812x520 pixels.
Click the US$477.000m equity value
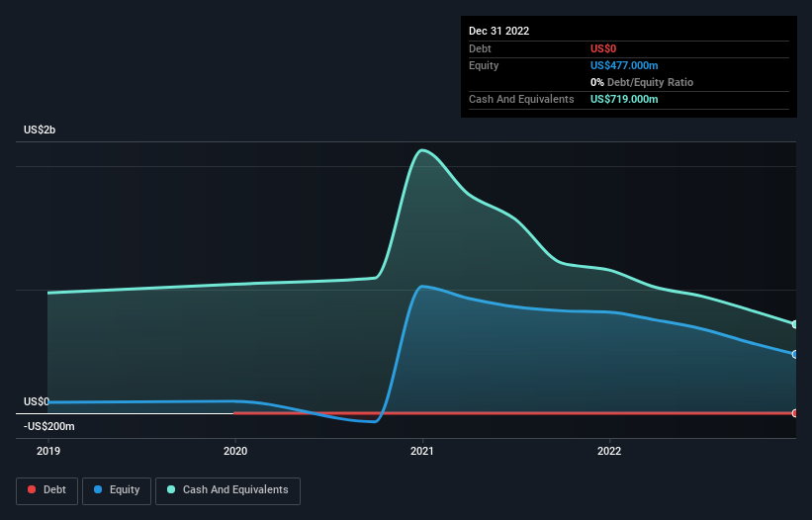tap(624, 65)
